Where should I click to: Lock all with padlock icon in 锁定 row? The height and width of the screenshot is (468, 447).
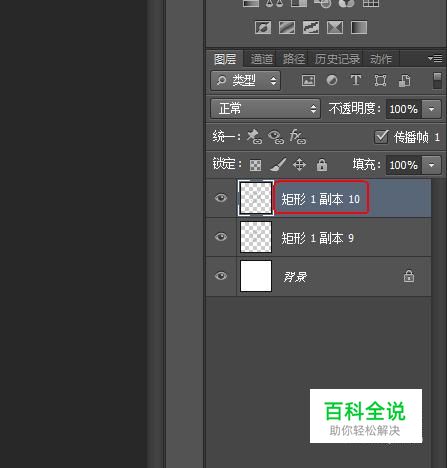[322, 165]
